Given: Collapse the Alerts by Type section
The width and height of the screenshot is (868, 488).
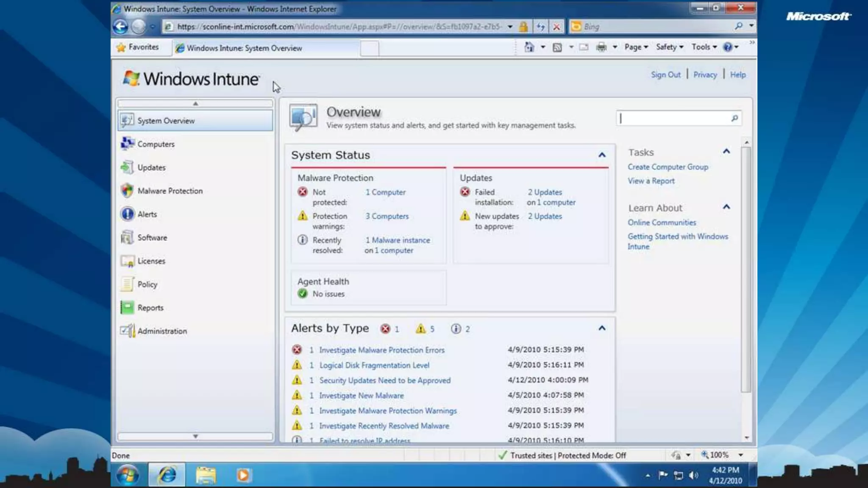Looking at the screenshot, I should [x=602, y=328].
